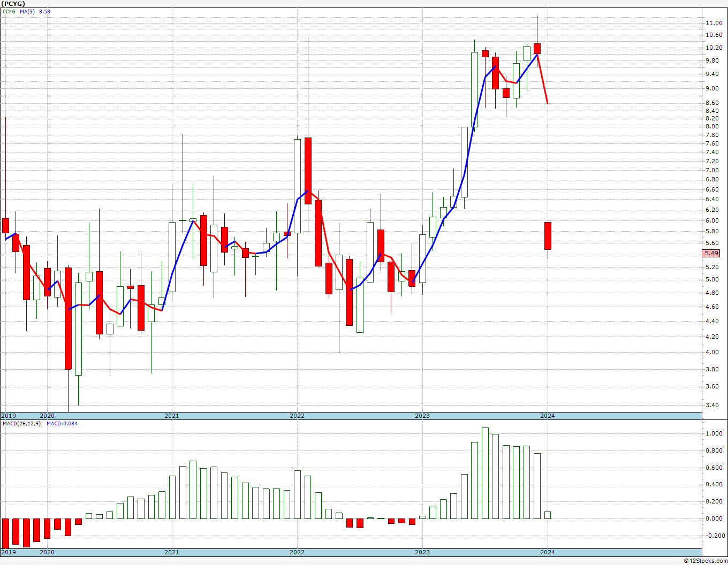Click the 5.49 current price tag

[712, 254]
